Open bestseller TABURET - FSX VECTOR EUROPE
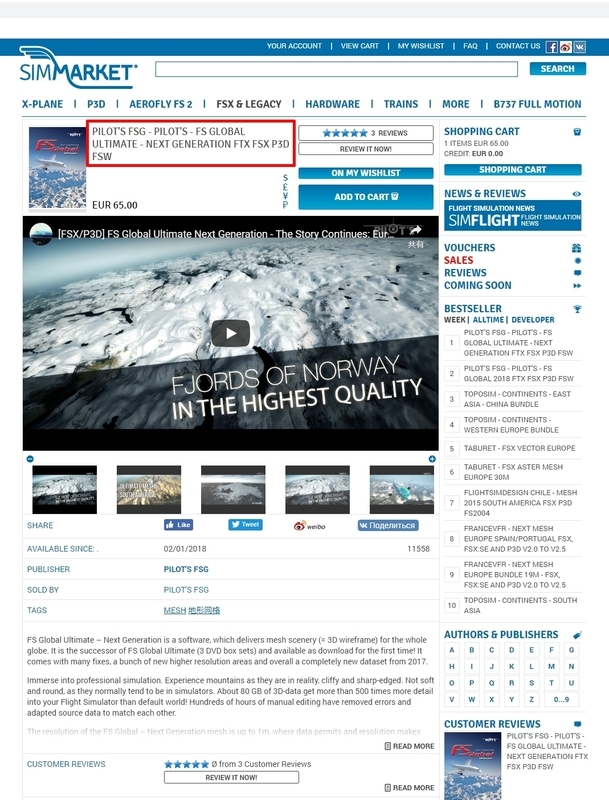Image resolution: width=609 pixels, height=800 pixels. point(519,448)
